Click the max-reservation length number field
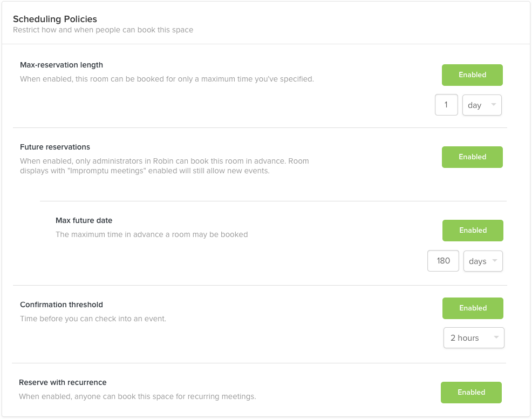This screenshot has width=532, height=419. click(446, 105)
